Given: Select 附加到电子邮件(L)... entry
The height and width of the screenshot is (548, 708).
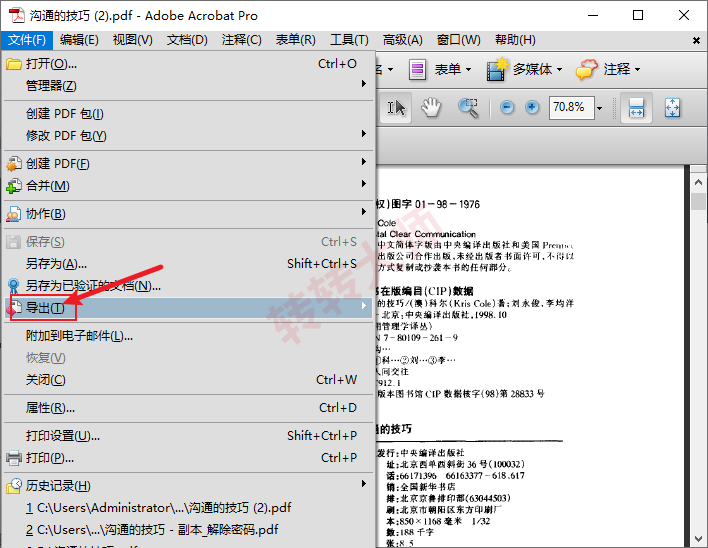Looking at the screenshot, I should click(x=189, y=336).
